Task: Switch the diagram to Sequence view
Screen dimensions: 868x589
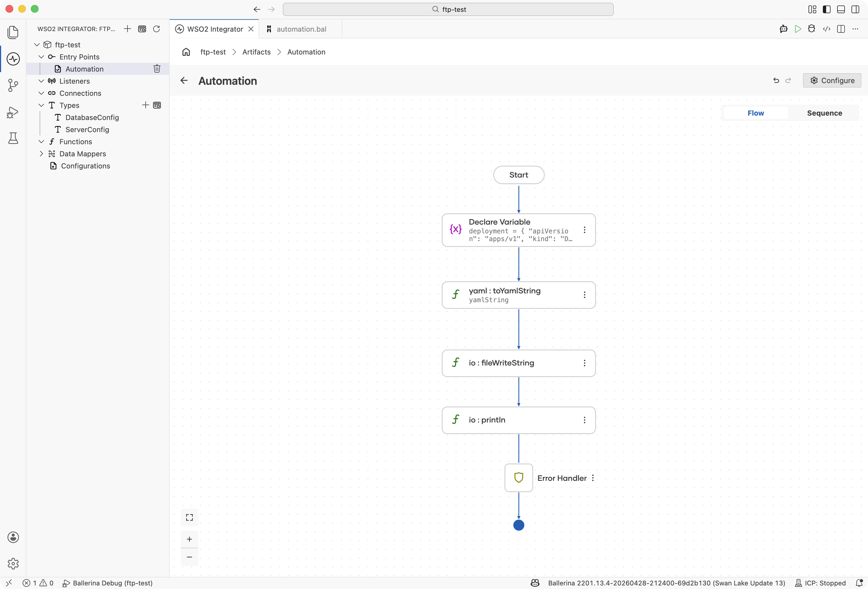Action: pos(824,113)
